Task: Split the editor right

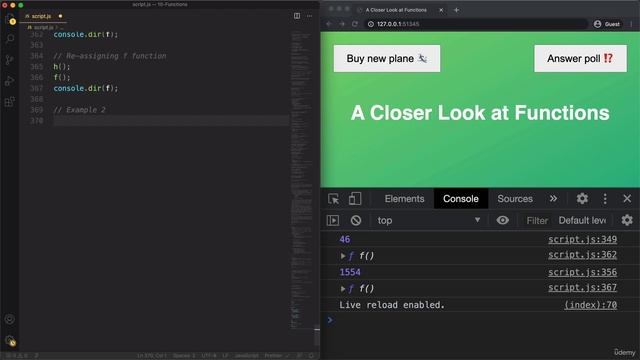Action: click(297, 16)
